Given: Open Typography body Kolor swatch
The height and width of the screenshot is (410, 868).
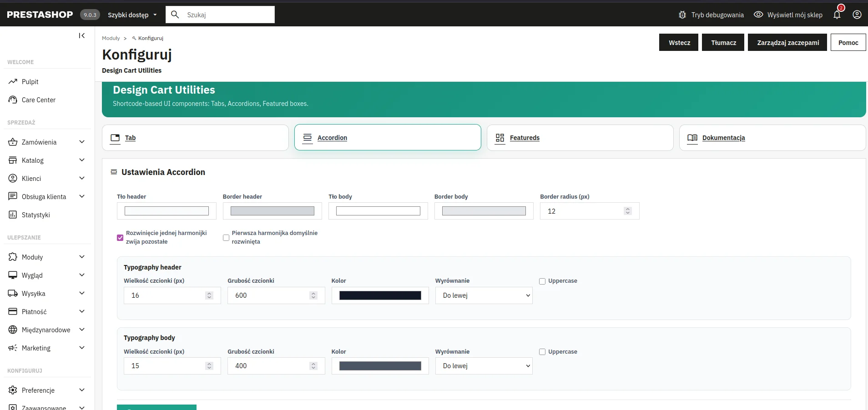Looking at the screenshot, I should tap(380, 366).
